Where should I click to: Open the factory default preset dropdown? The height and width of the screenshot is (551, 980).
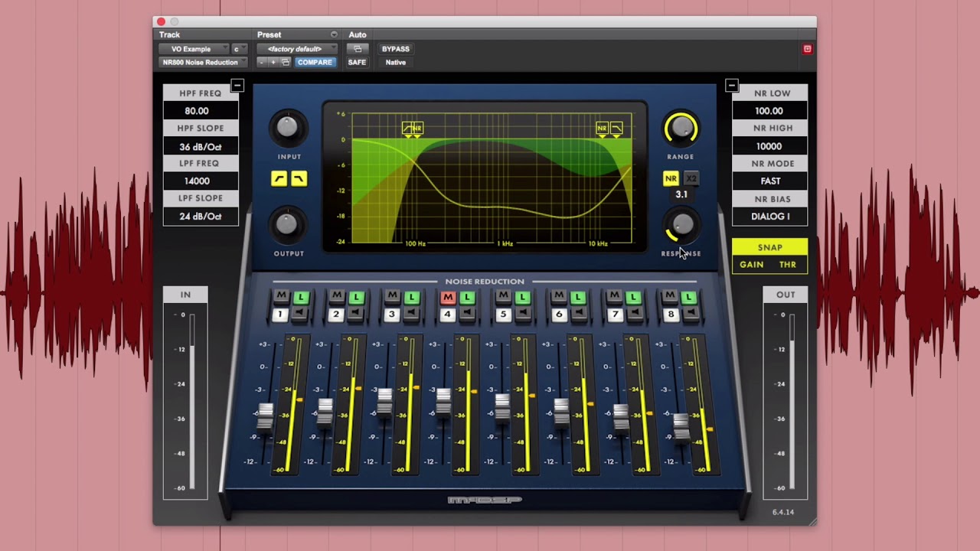click(296, 49)
